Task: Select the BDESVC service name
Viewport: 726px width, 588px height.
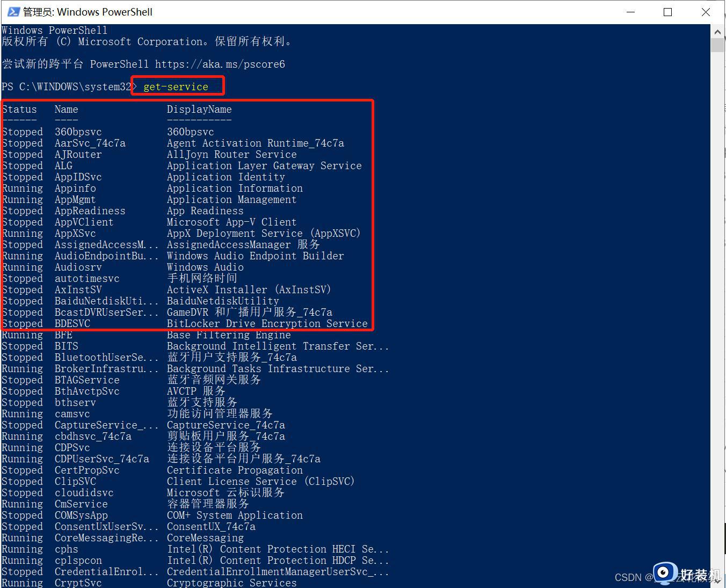Action: pos(72,324)
